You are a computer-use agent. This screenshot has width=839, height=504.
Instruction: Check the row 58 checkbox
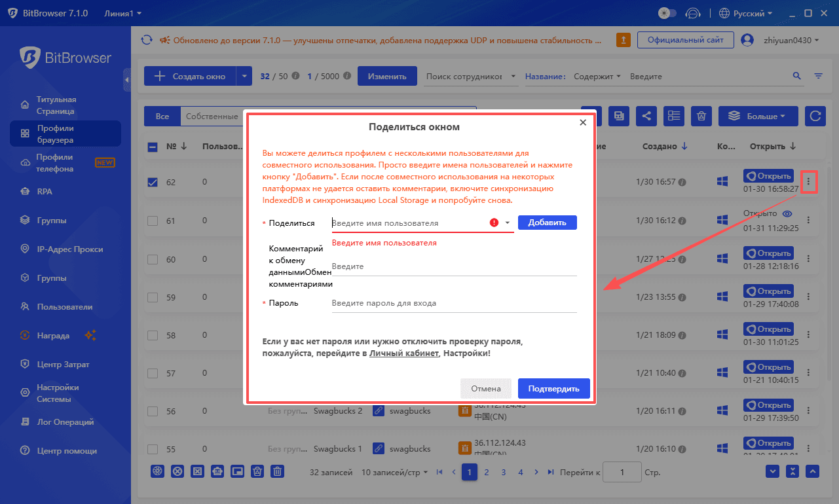153,335
